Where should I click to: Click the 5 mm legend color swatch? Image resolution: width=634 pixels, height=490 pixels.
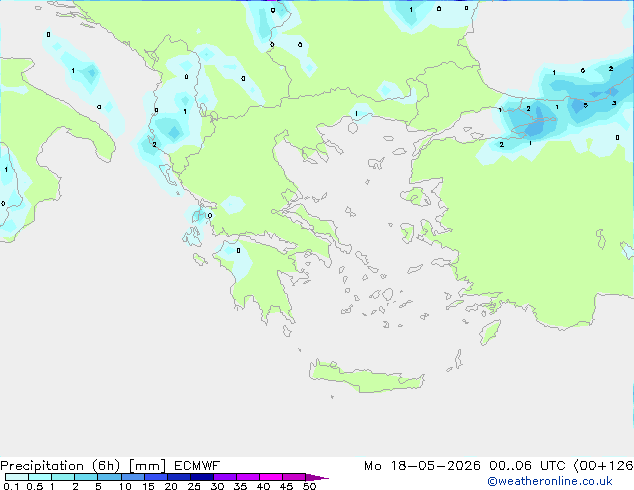click(109, 477)
